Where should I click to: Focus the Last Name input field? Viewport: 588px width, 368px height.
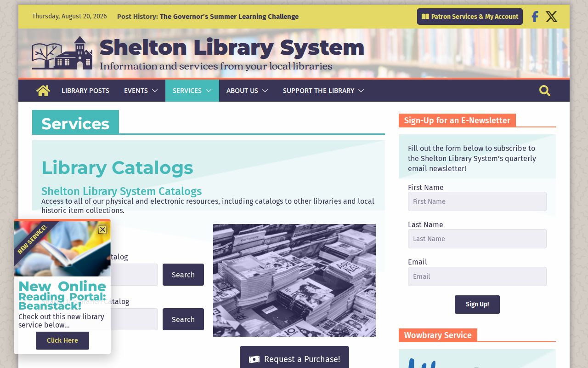point(477,239)
